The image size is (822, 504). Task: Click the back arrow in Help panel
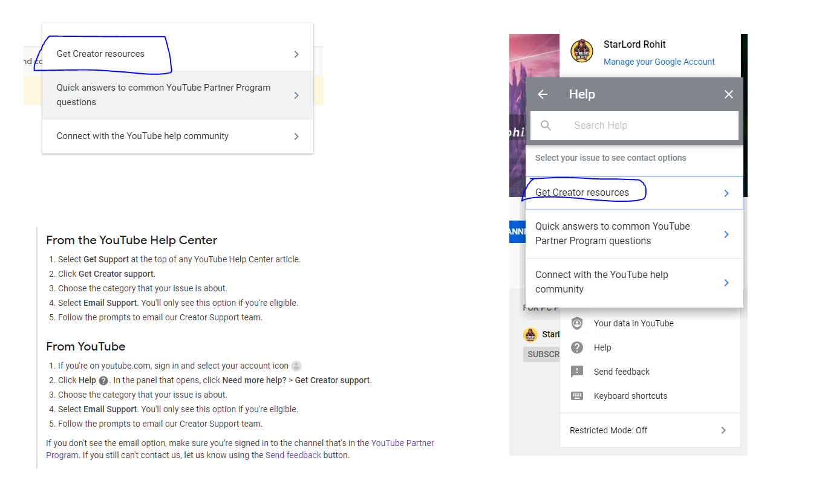(543, 94)
